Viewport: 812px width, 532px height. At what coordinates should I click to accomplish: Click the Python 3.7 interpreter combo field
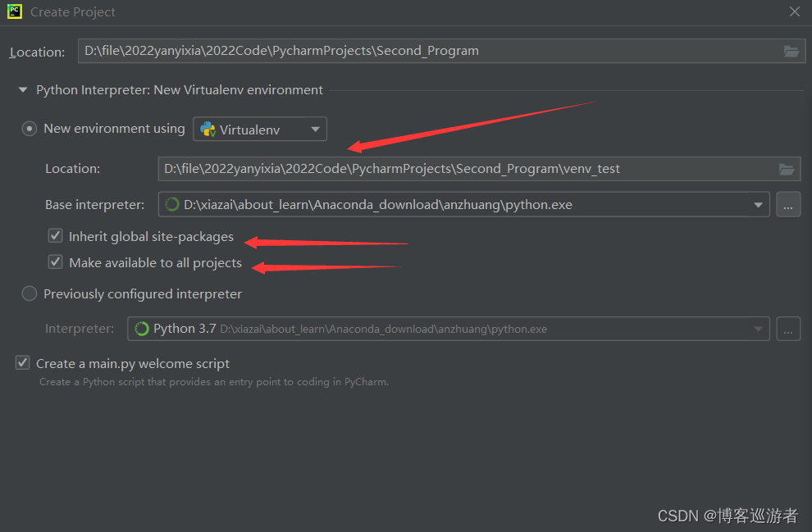[449, 329]
